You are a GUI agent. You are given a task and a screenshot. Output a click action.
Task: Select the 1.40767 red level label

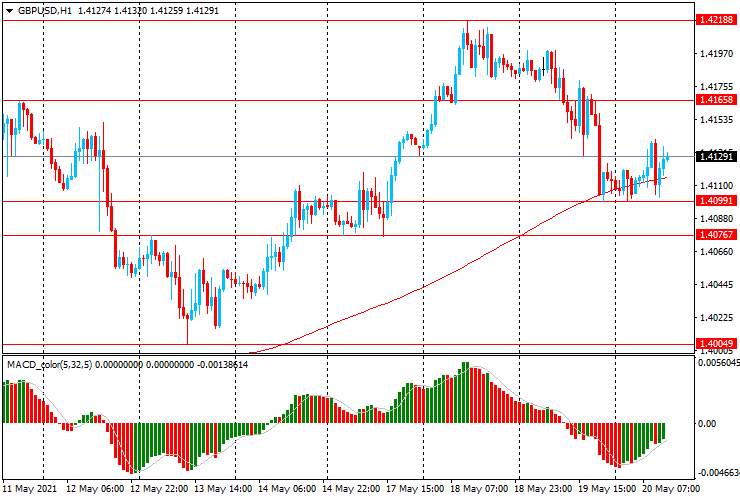coord(716,235)
